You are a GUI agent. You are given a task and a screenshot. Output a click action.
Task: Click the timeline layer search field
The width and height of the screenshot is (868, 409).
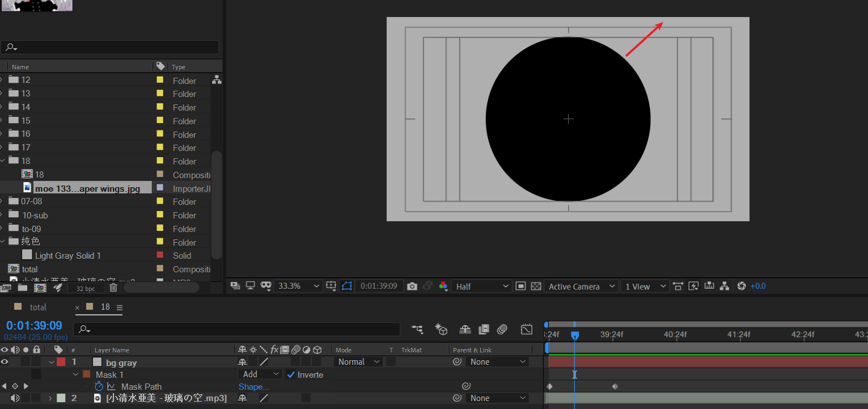tap(237, 329)
